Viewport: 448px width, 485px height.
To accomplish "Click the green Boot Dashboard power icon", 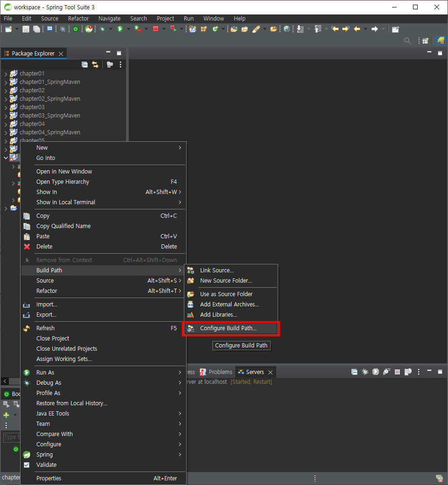I will click(x=76, y=29).
